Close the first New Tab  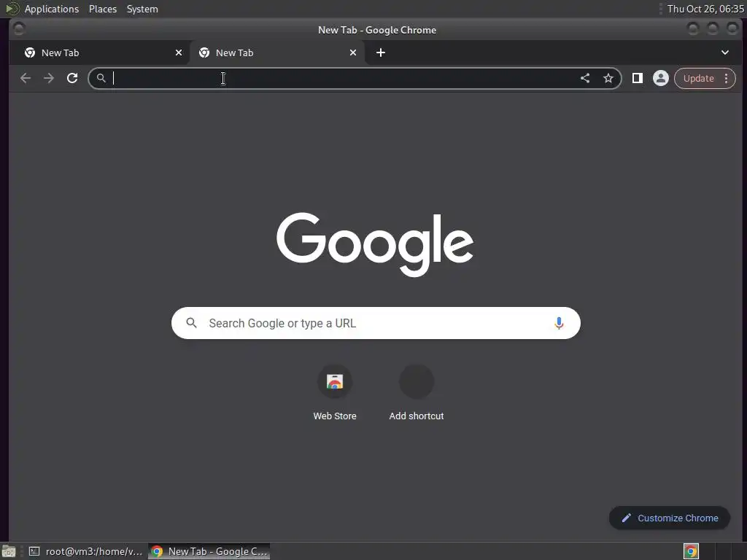[179, 52]
